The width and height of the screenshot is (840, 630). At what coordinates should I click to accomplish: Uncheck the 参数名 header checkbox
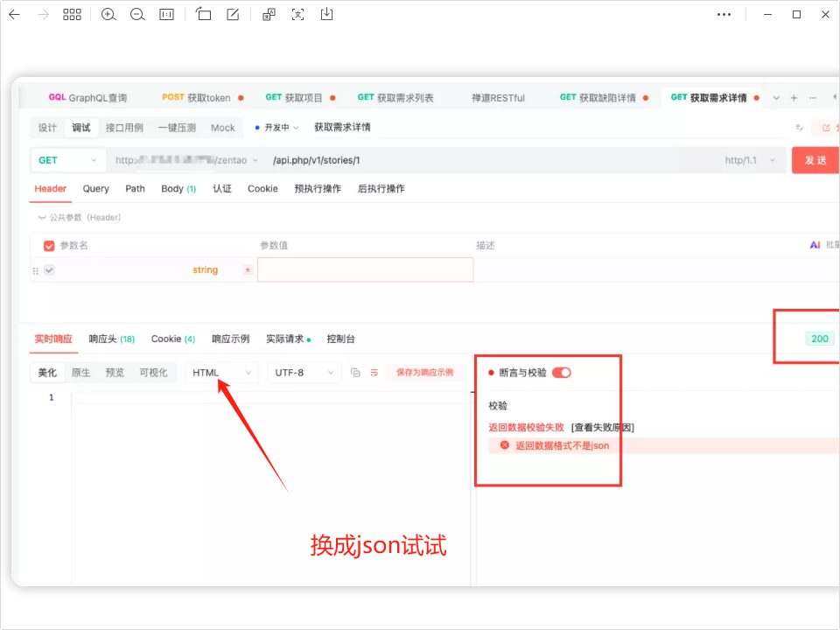tap(49, 246)
